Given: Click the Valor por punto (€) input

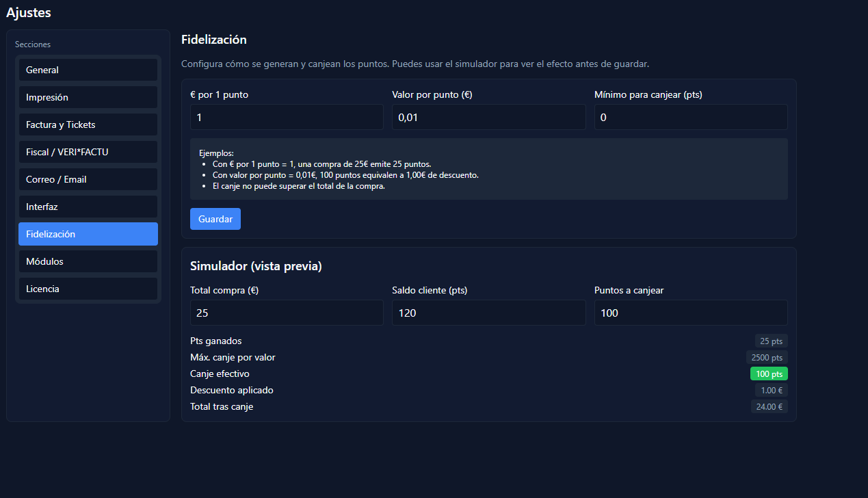Looking at the screenshot, I should [488, 117].
